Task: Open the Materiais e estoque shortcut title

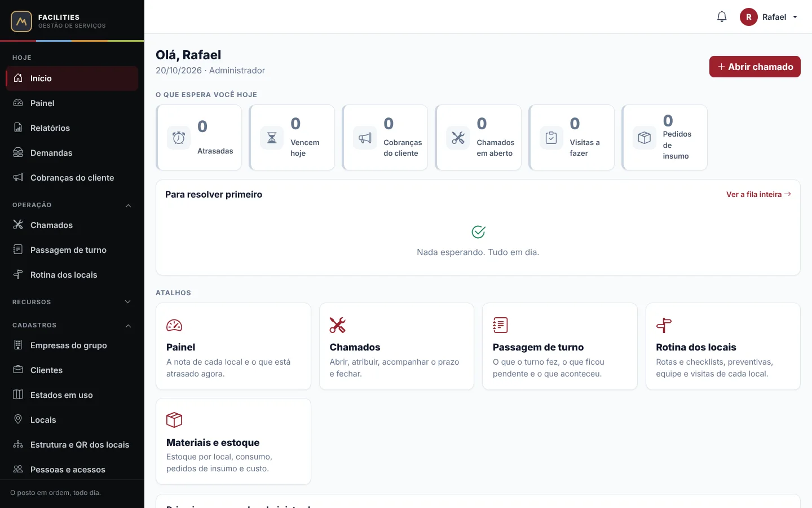Action: coord(213,443)
